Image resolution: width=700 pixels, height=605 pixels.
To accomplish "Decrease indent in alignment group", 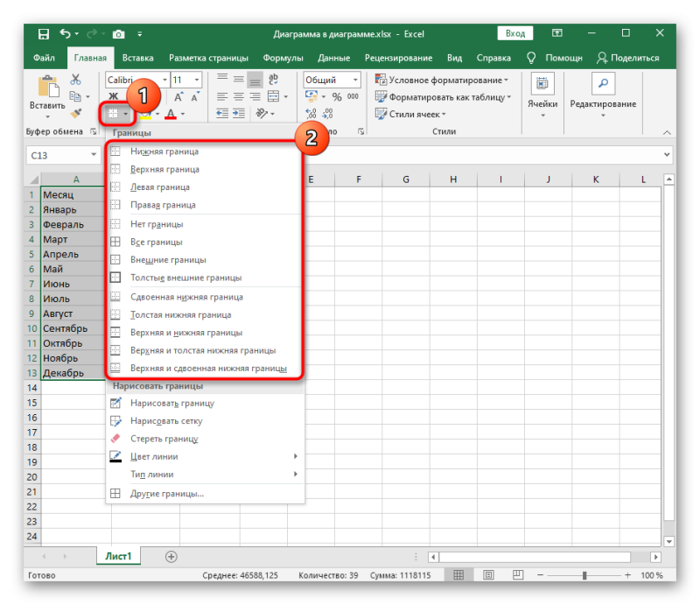I will pyautogui.click(x=222, y=114).
